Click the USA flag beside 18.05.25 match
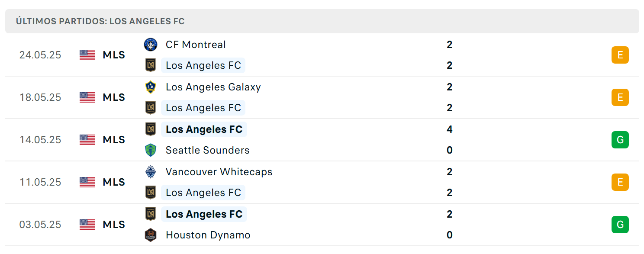 (87, 97)
